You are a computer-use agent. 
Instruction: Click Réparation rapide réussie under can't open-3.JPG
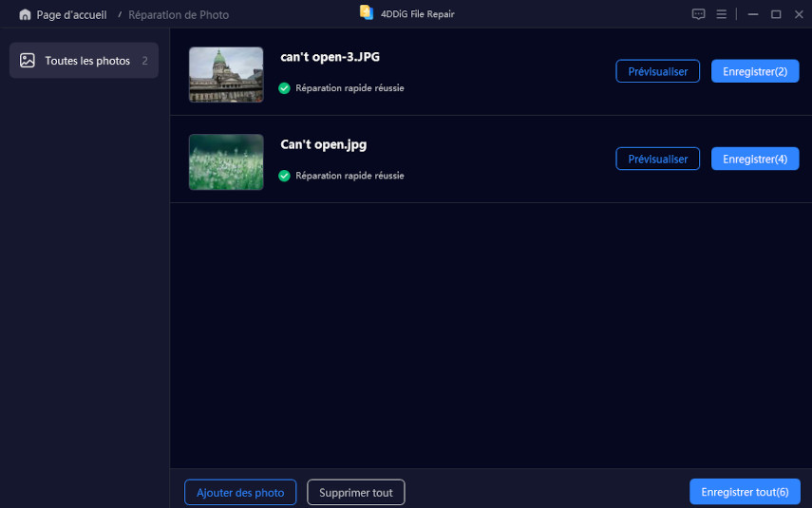pyautogui.click(x=349, y=88)
